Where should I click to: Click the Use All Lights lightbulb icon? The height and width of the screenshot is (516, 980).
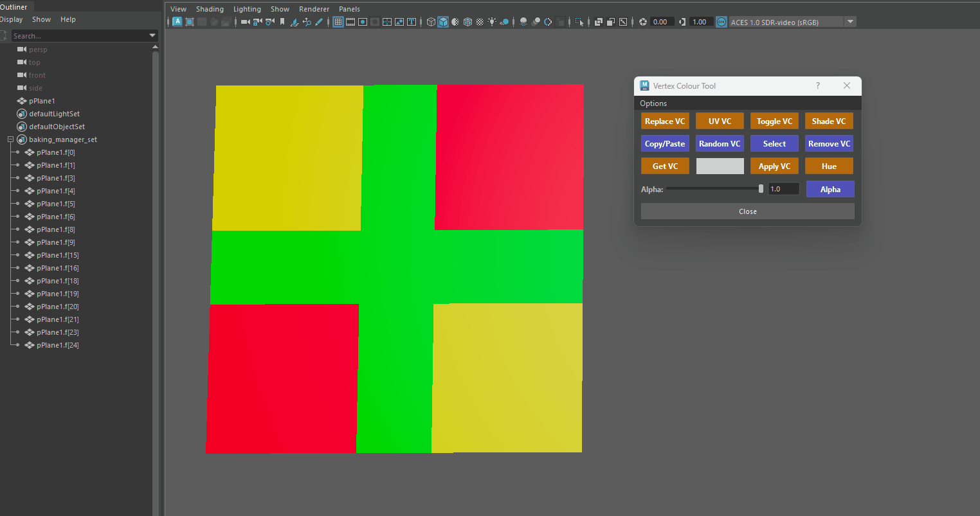click(492, 22)
